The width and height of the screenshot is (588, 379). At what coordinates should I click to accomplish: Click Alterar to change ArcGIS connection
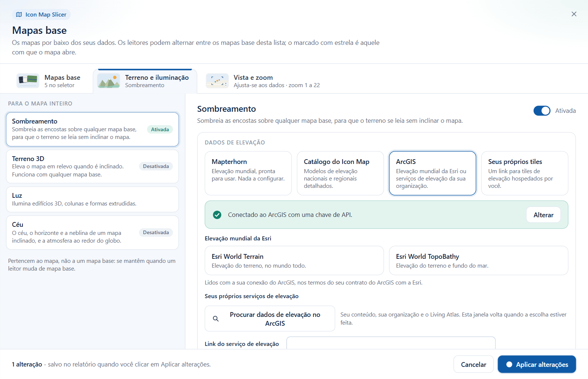(543, 215)
